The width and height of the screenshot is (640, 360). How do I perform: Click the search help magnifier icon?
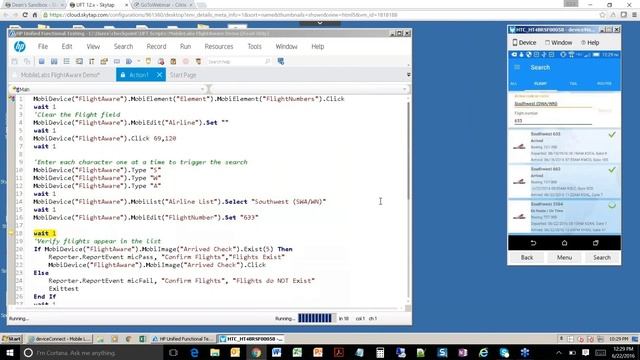point(268,62)
